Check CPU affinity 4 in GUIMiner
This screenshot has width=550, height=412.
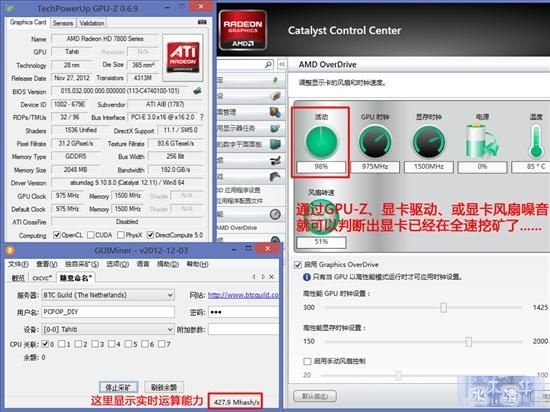click(112, 344)
